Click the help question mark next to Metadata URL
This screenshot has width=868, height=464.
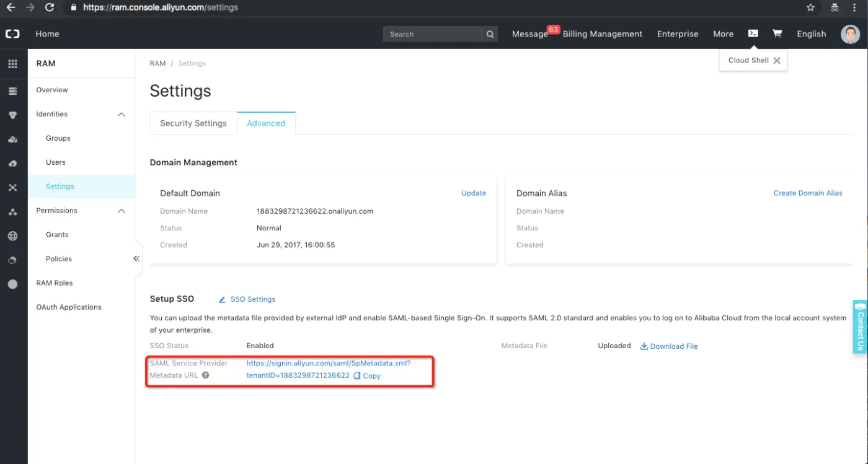205,375
